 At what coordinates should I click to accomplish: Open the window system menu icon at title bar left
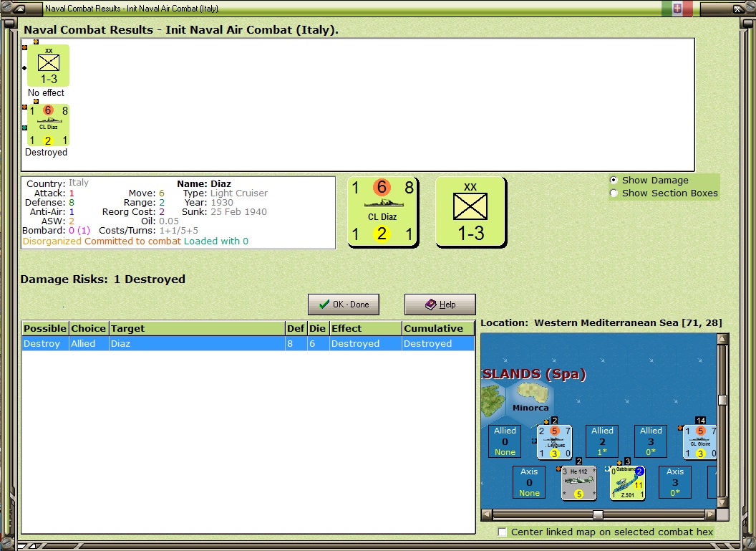point(19,8)
